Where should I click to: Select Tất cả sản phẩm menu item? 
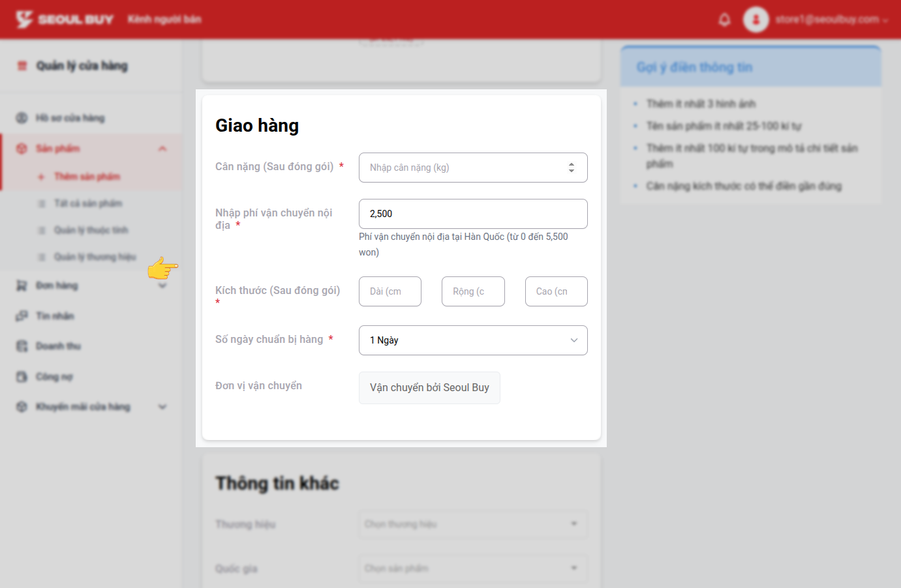[87, 203]
